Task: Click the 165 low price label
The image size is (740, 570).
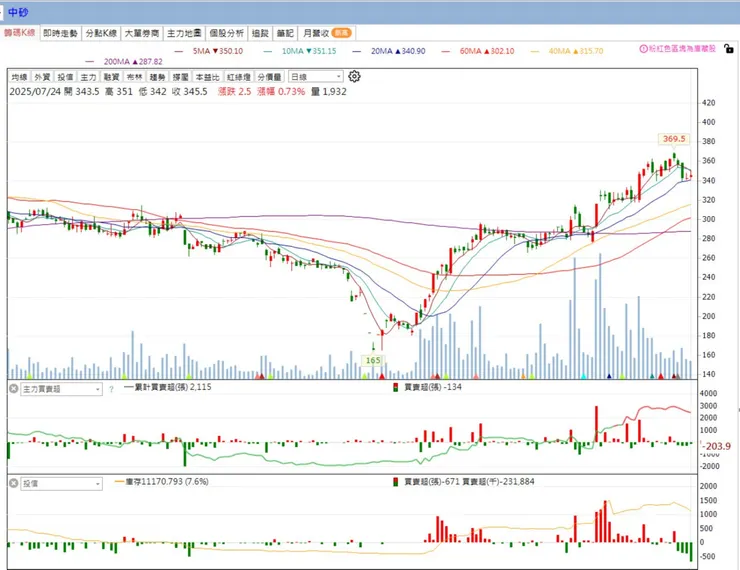Action: 373,360
